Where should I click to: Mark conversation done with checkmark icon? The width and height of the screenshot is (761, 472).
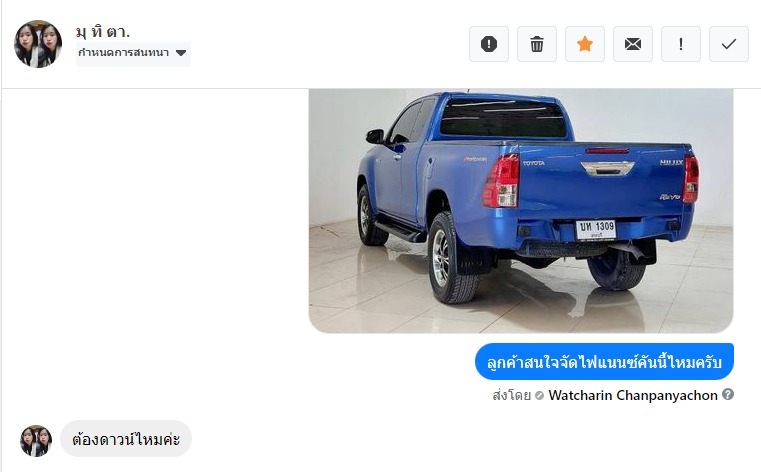coord(729,44)
